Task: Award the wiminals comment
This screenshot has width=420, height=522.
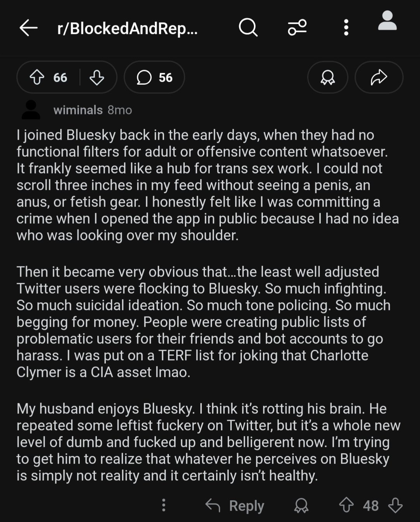Action: [x=301, y=505]
